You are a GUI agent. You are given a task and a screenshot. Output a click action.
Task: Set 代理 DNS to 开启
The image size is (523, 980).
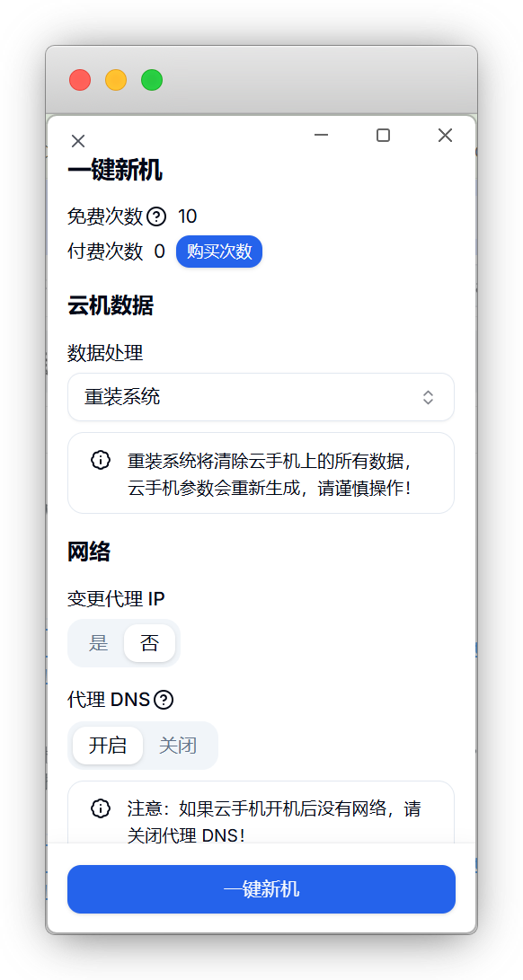[x=108, y=746]
